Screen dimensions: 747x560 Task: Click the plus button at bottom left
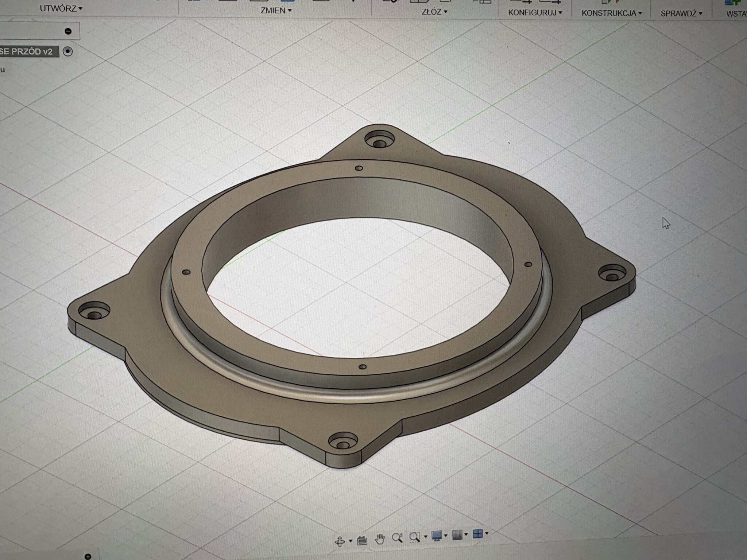(x=88, y=556)
